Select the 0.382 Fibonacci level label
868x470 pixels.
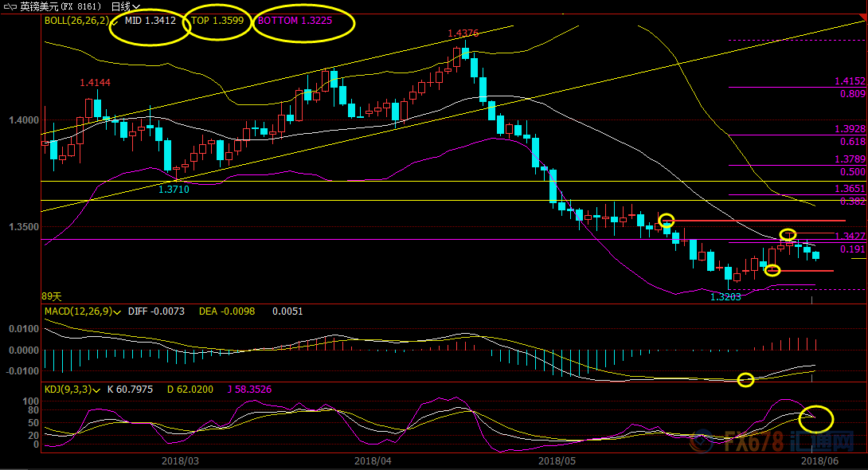[x=852, y=202]
